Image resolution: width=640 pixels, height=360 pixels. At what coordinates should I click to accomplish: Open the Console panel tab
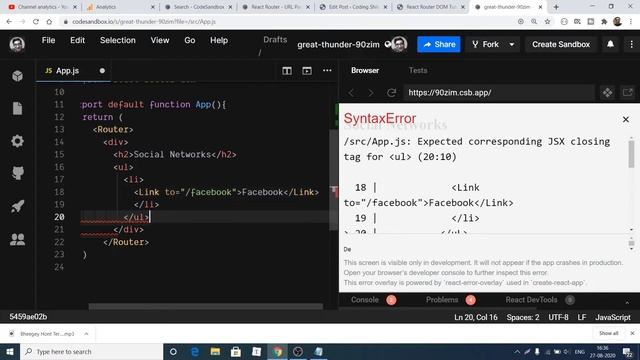click(x=364, y=300)
